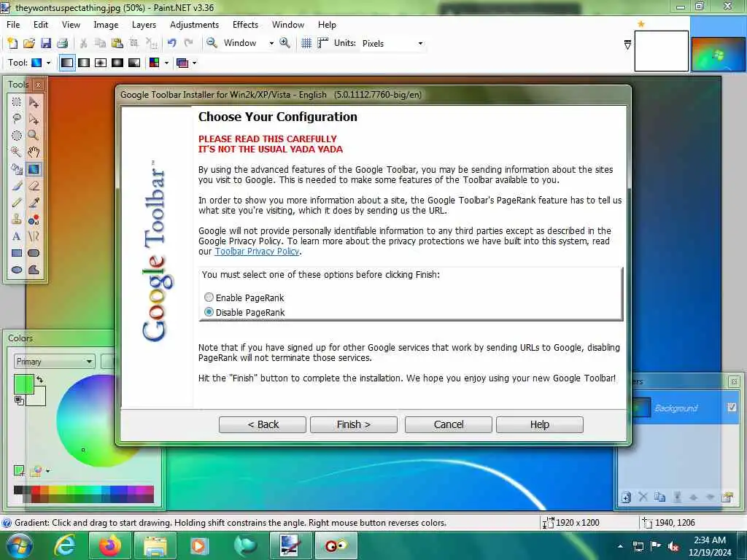Click the Finish > button

point(354,424)
